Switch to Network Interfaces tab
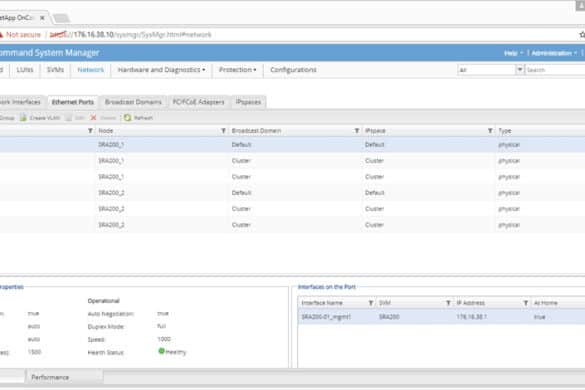Screen dimensions: 585x390 (21, 102)
